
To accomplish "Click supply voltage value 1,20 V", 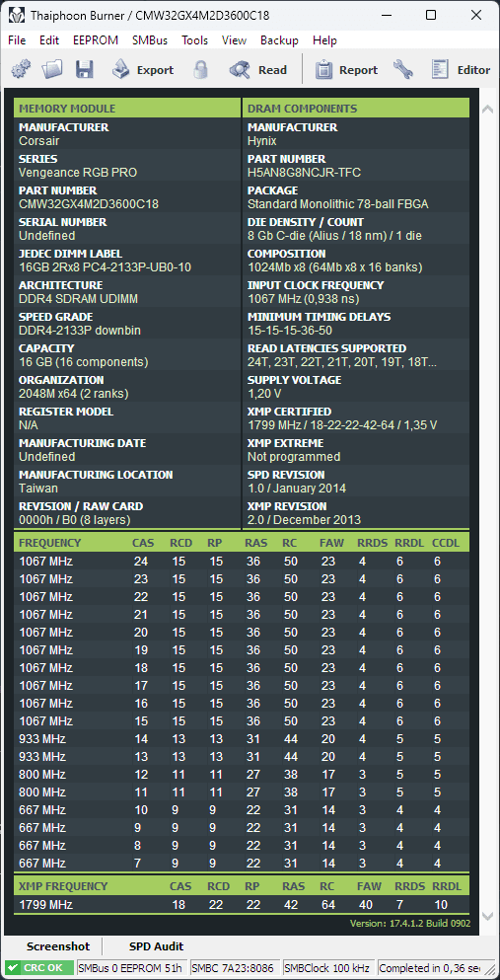I will (x=264, y=394).
